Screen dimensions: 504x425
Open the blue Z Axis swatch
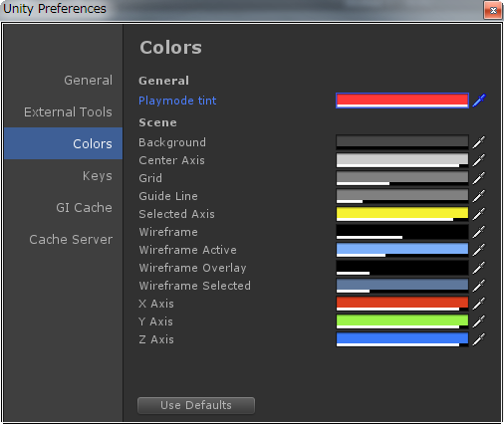point(402,339)
